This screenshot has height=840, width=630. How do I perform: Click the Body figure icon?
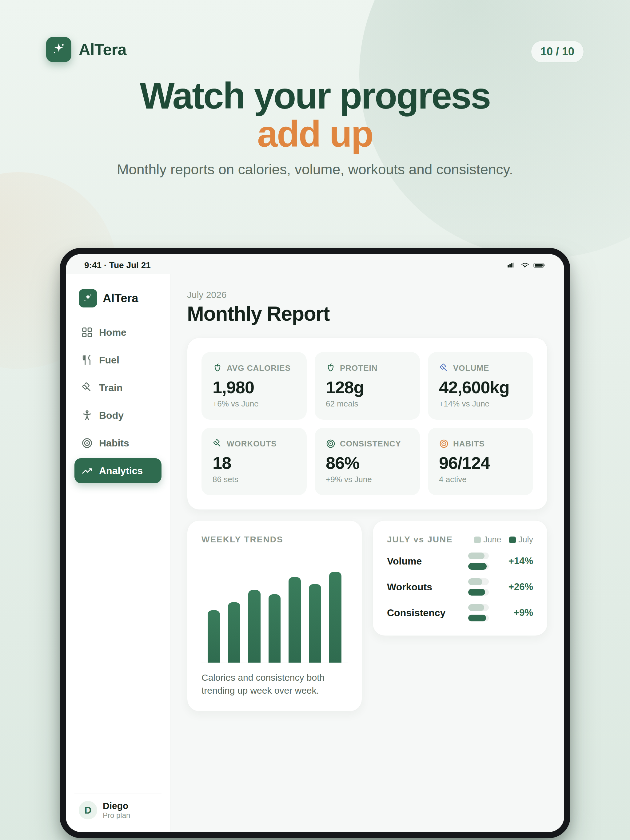click(87, 415)
